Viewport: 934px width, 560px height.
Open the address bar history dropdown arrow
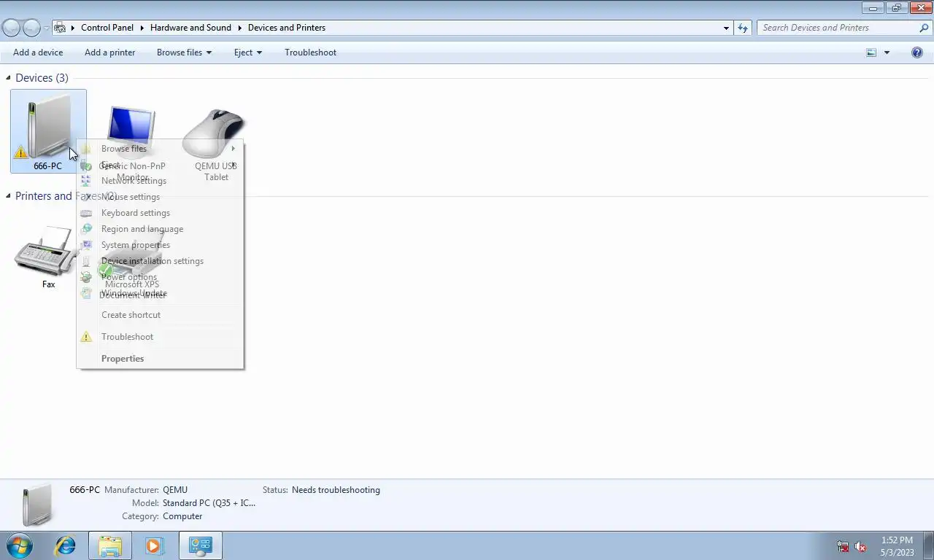tap(726, 28)
